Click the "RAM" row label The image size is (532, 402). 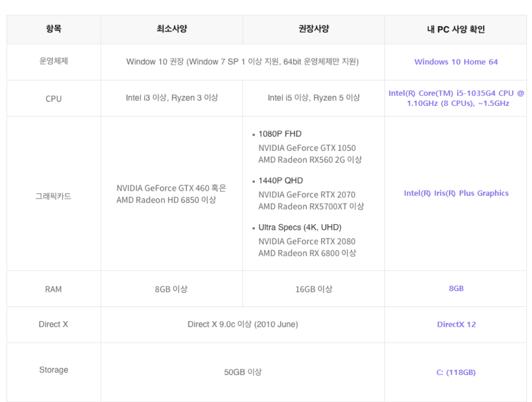click(53, 289)
